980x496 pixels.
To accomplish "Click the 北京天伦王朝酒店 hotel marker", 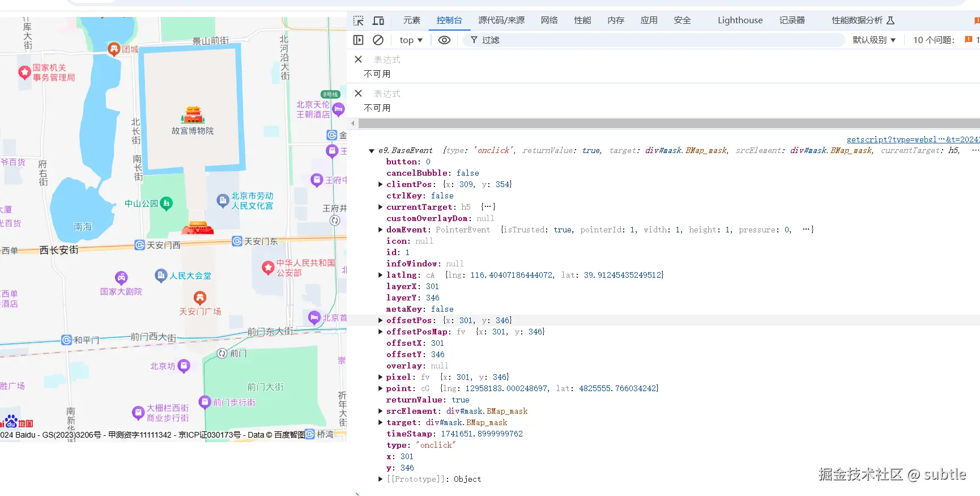I will [x=338, y=109].
